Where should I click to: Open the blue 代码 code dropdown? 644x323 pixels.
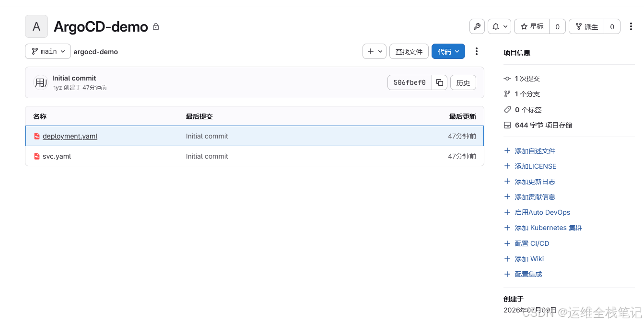(x=448, y=51)
